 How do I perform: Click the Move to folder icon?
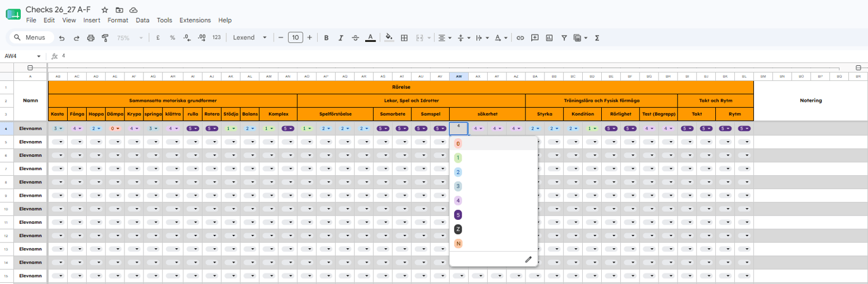119,10
